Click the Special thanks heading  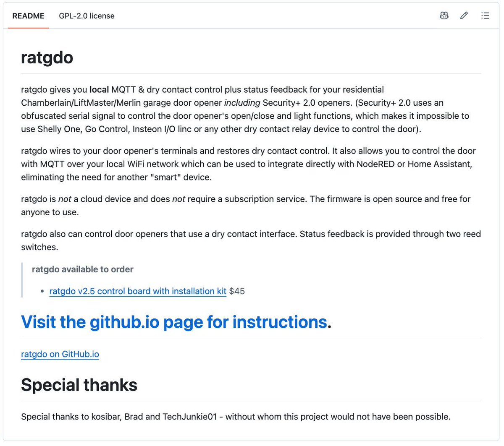click(x=79, y=385)
